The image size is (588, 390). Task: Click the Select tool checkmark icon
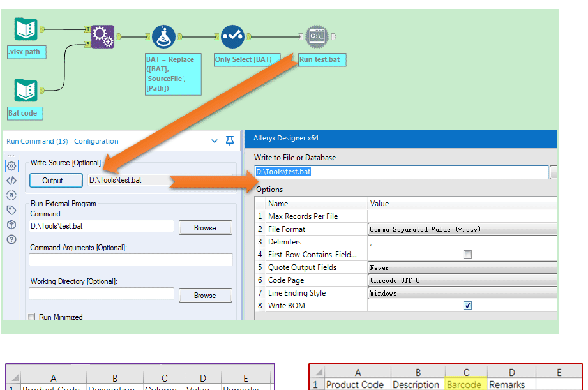232,37
